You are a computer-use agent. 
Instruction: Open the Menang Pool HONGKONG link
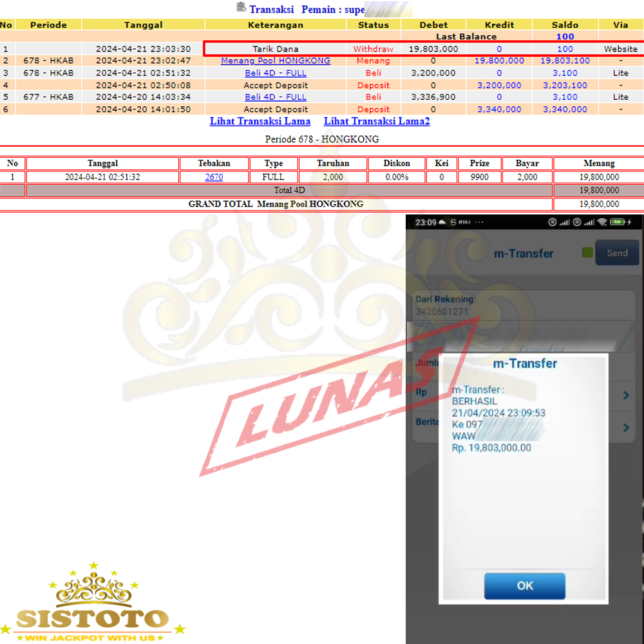276,61
